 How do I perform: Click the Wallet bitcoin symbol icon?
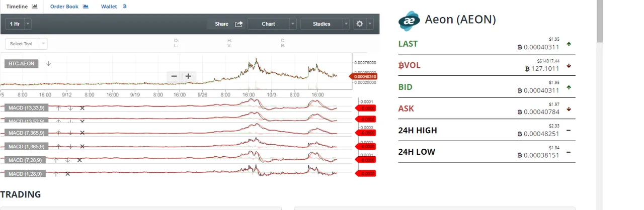pyautogui.click(x=125, y=7)
